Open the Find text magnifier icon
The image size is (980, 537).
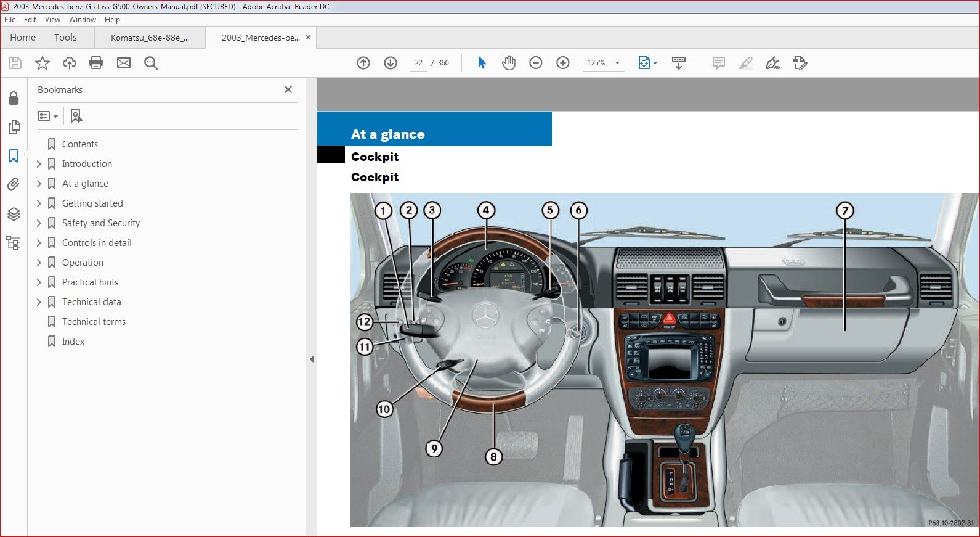point(151,63)
